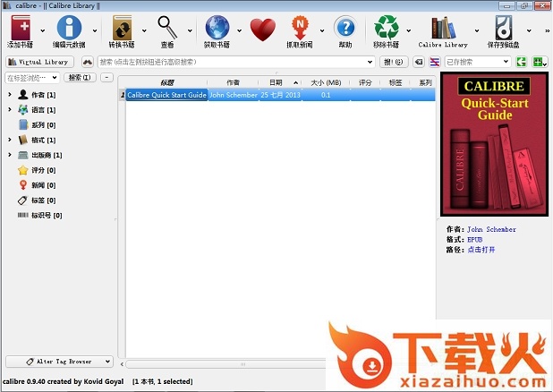Sort by the Series column header
Screen dimensions: 553x392
coord(423,83)
